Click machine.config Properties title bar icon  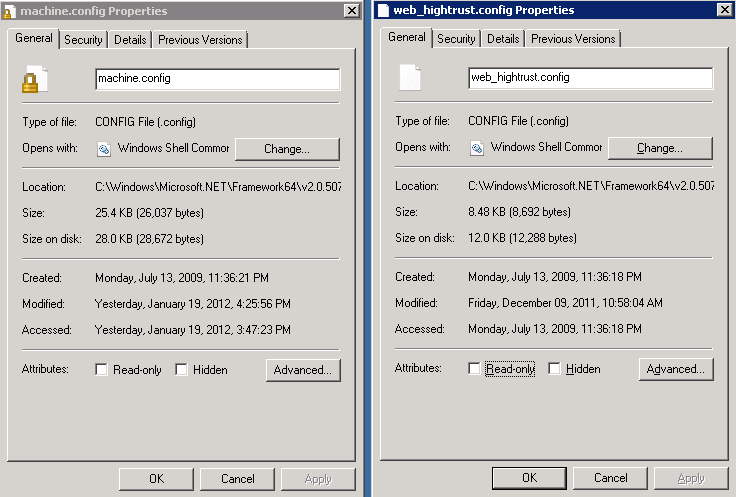(10, 10)
